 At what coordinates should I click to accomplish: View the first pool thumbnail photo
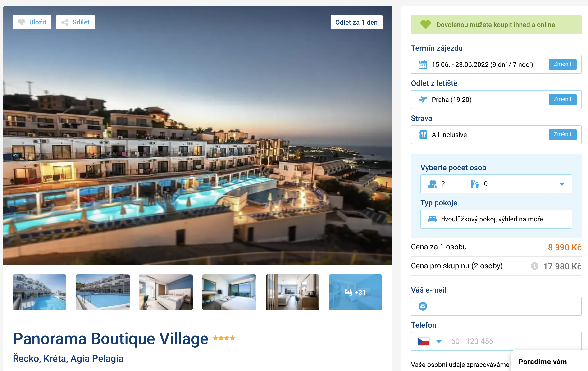[x=40, y=292]
